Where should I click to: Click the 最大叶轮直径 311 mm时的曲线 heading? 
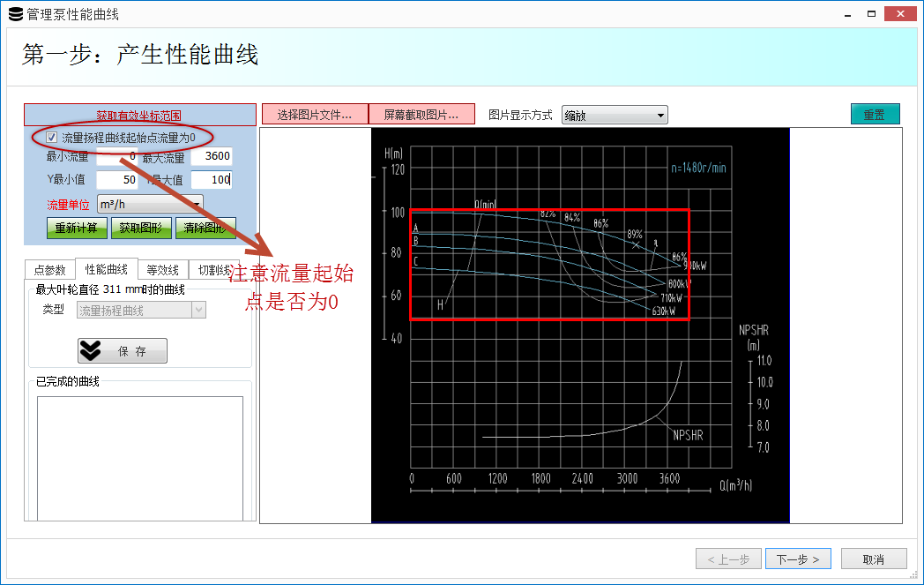pyautogui.click(x=110, y=289)
